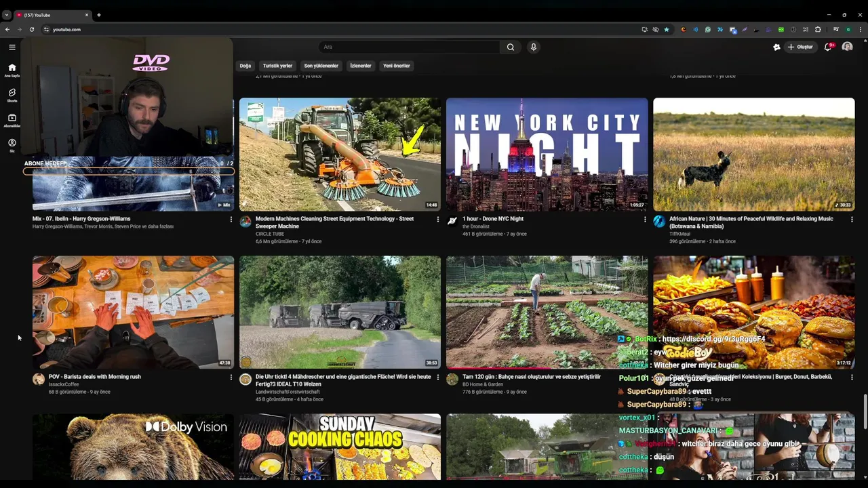
Task: Open Chrome three-dot menu
Action: pos(861,29)
